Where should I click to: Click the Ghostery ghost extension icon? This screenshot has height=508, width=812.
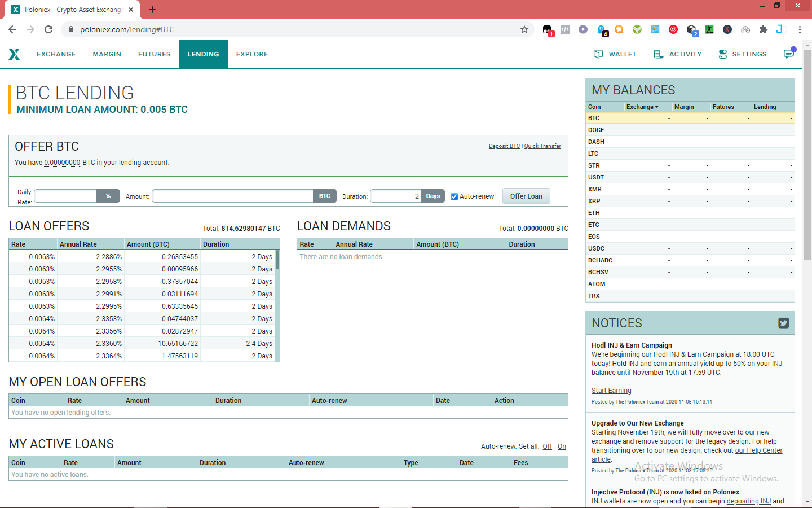601,30
